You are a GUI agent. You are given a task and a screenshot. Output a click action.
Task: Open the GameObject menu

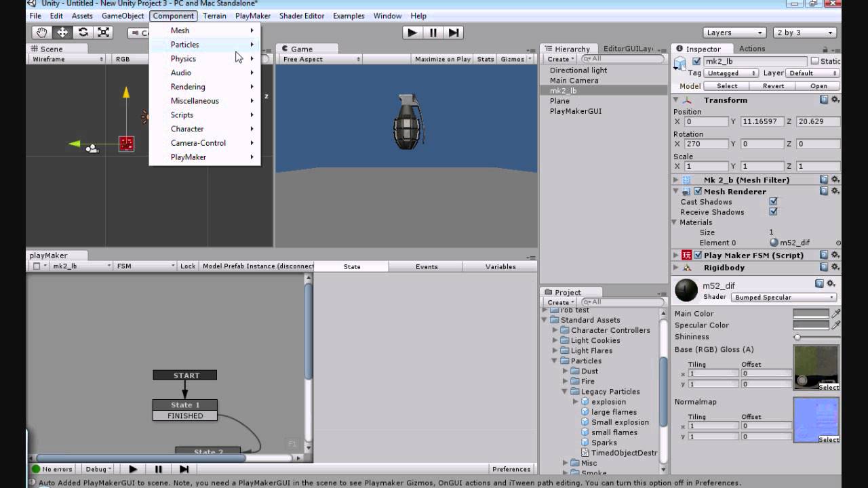(123, 16)
